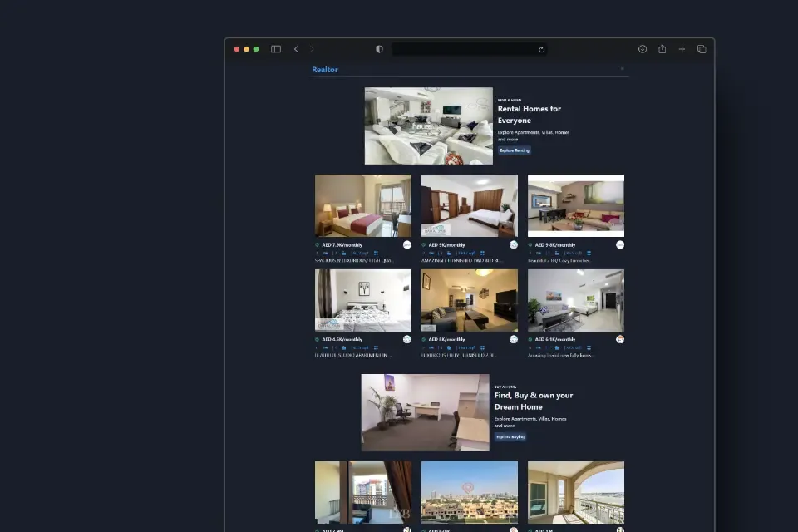The image size is (798, 532).
Task: Click the Explore Buying button
Action: click(x=510, y=436)
